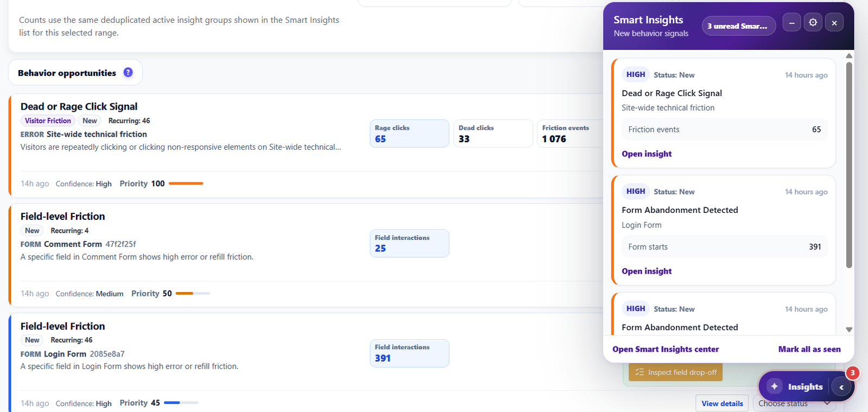The image size is (868, 412).
Task: Click Form starts 391 row in insights panel
Action: click(724, 246)
